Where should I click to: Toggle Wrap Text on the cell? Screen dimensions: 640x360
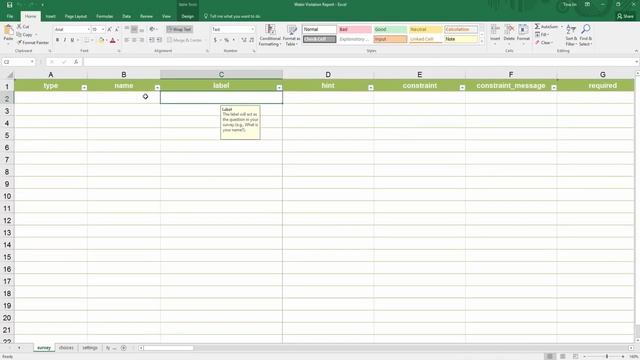tap(179, 29)
